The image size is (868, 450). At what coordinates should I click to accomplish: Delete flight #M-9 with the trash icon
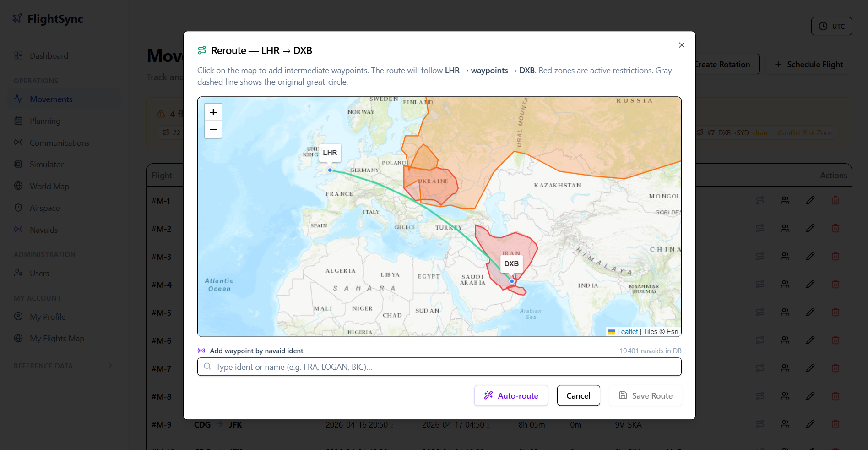pos(835,424)
